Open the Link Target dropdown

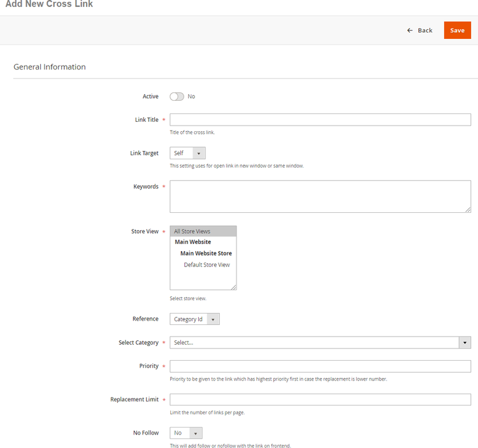(x=187, y=154)
